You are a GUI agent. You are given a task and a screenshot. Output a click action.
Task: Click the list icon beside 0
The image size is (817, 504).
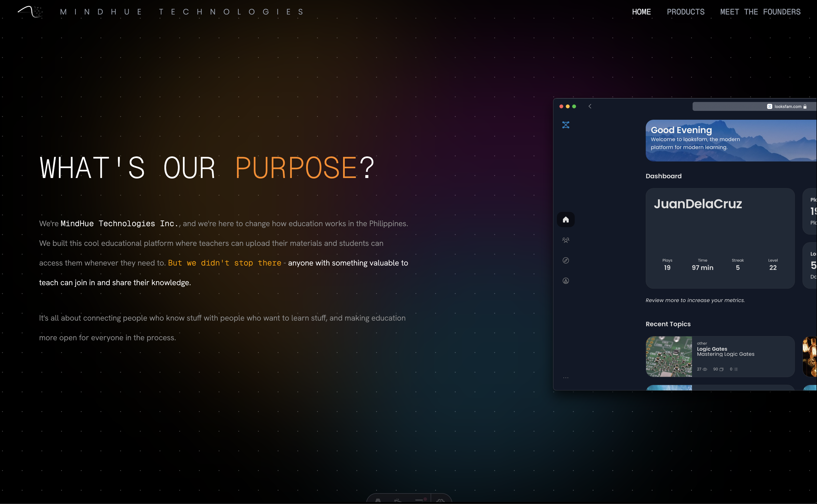click(736, 369)
